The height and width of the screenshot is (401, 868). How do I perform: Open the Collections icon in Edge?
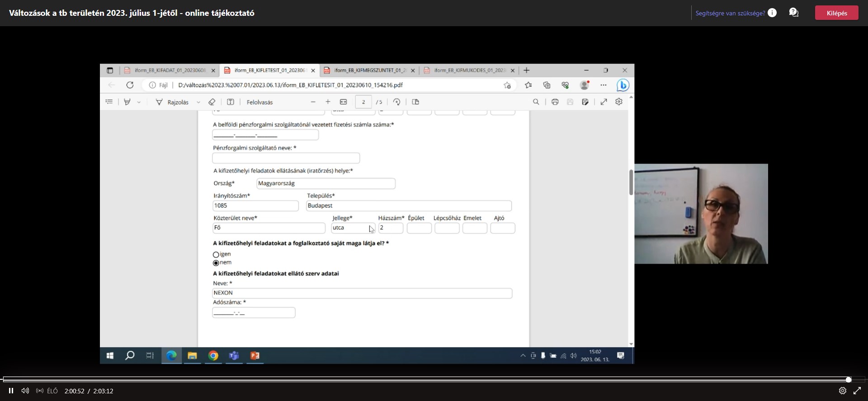(547, 85)
